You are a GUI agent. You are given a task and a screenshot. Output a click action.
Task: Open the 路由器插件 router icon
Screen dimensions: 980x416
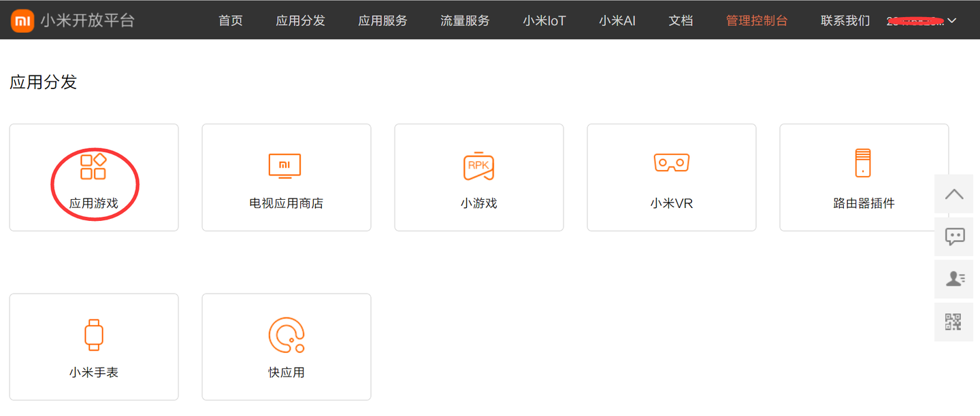(864, 163)
